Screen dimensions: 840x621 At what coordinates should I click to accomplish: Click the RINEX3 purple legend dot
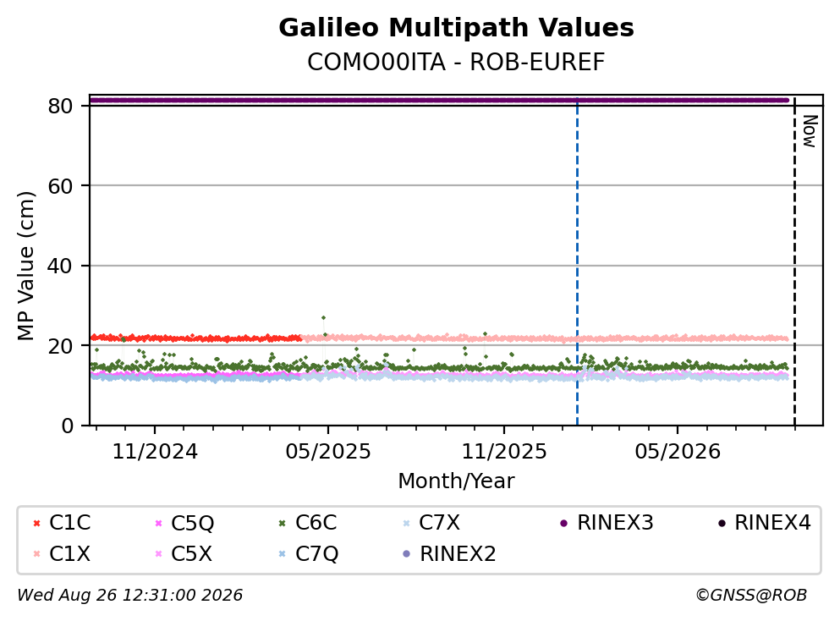[x=563, y=523]
